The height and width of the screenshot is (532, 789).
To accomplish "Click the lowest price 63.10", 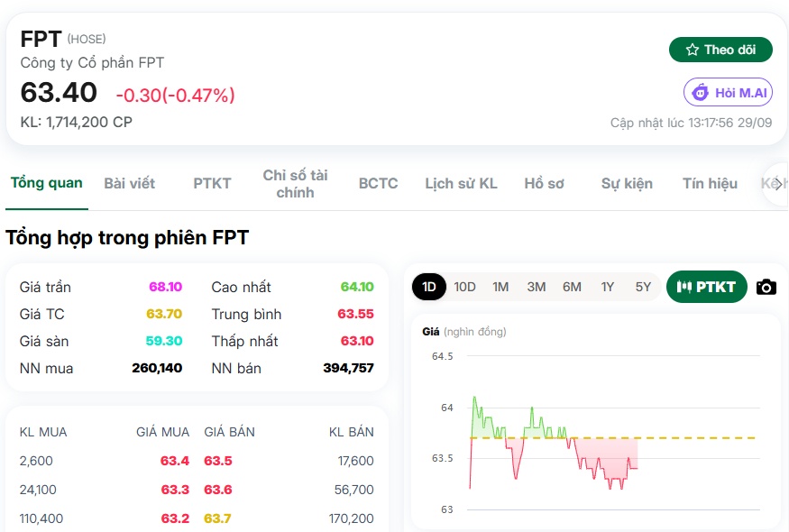I will tap(357, 341).
